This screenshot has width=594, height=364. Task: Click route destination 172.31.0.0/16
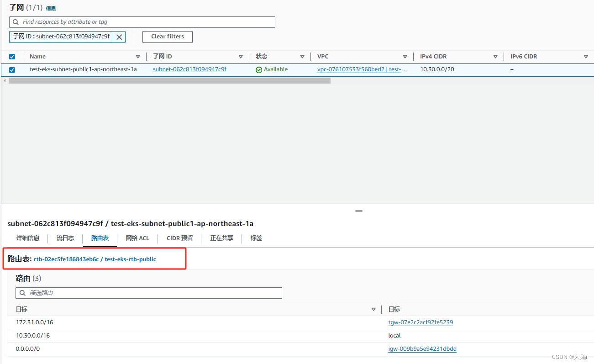click(x=35, y=322)
